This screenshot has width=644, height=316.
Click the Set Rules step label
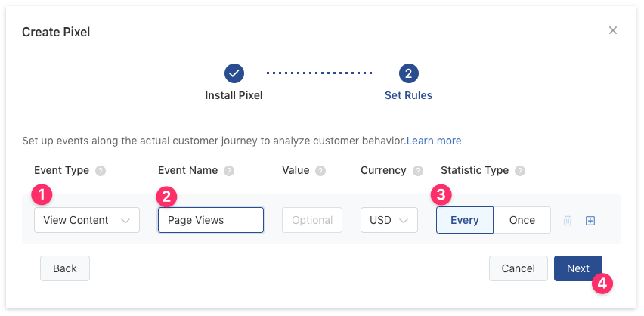(408, 96)
